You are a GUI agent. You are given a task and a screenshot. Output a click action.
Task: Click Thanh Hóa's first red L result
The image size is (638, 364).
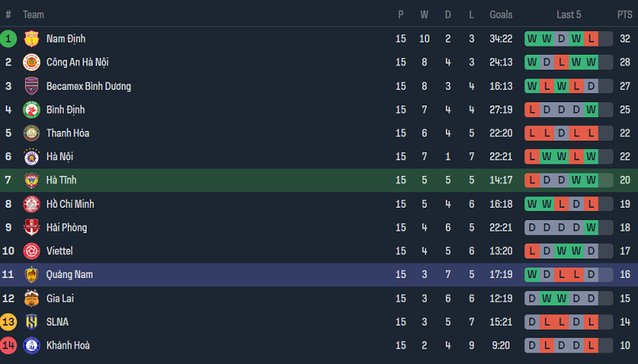click(x=532, y=133)
